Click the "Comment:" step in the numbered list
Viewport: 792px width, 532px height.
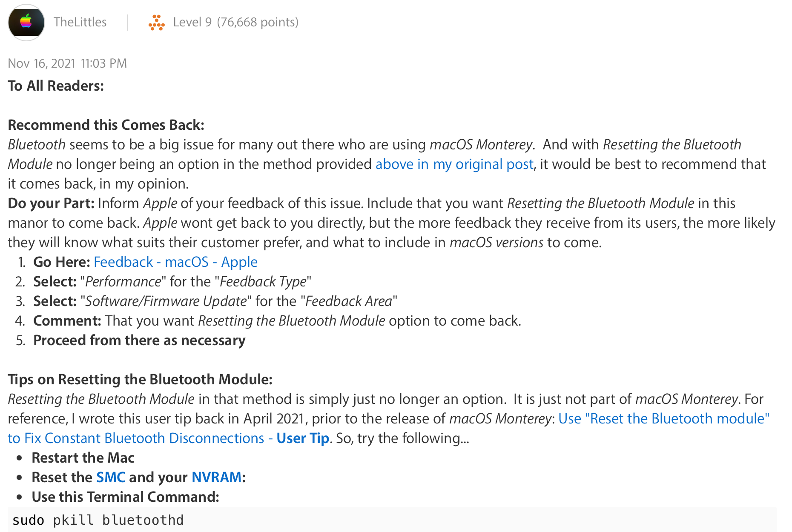tap(67, 321)
